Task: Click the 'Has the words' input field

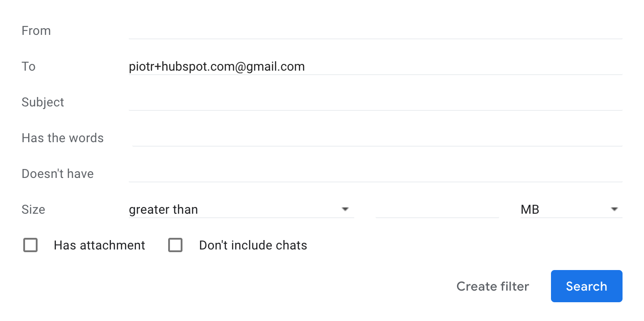Action: (377, 138)
